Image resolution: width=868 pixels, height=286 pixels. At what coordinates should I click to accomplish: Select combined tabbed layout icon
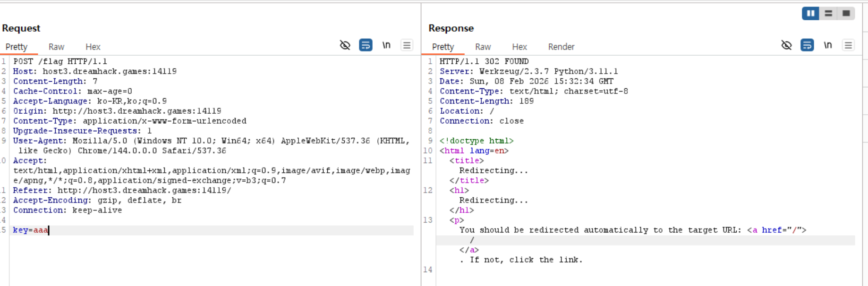coord(846,13)
